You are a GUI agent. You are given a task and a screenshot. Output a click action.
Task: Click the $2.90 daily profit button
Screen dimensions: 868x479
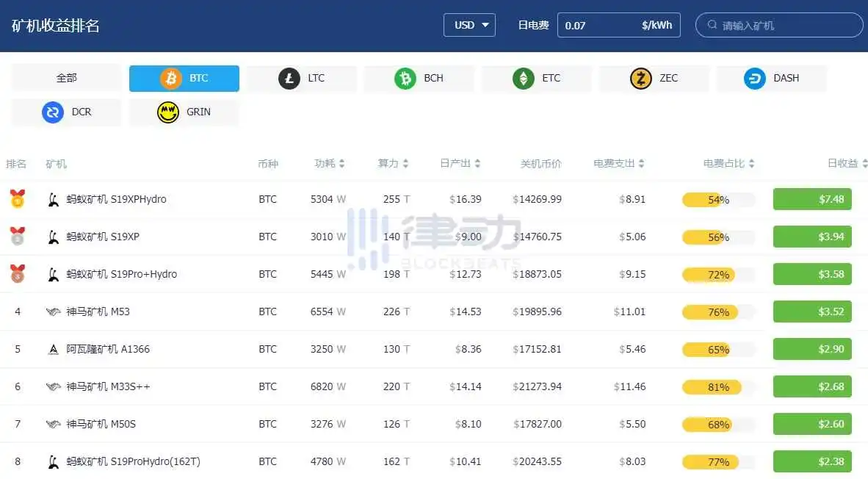pos(812,350)
